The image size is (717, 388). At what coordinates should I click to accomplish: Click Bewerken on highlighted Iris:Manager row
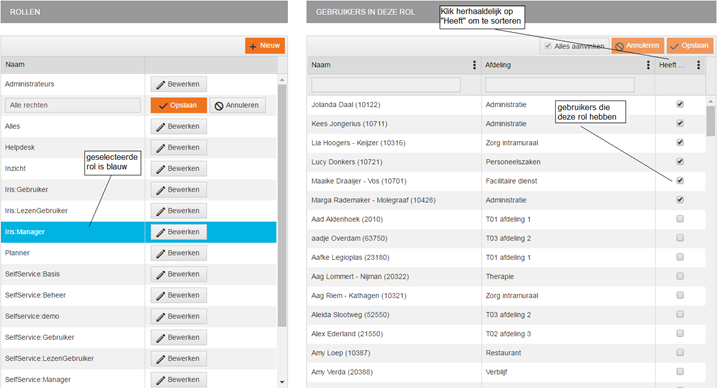click(x=179, y=232)
